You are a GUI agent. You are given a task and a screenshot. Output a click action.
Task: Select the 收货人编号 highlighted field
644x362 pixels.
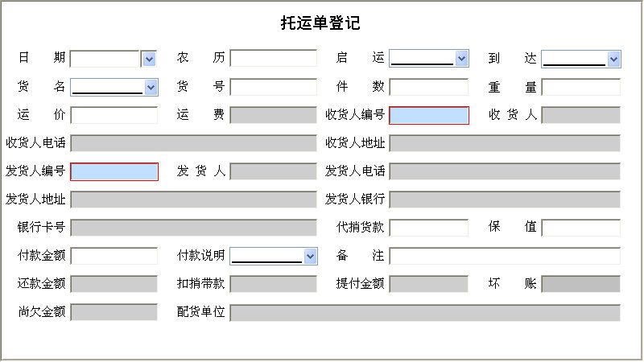tap(429, 115)
